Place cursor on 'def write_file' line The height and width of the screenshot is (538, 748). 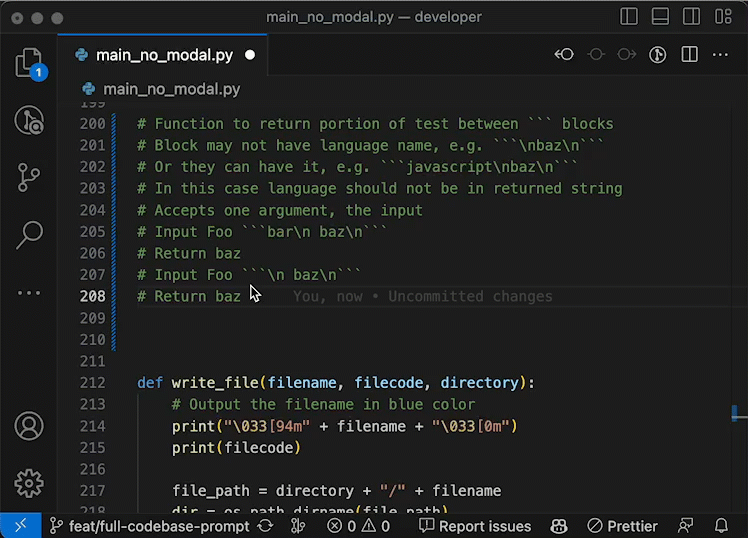336,383
